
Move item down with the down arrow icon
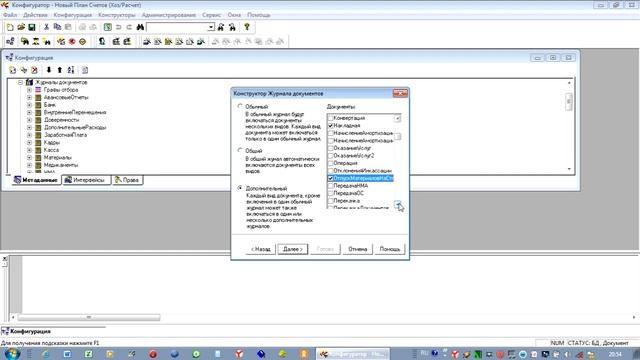[49, 70]
